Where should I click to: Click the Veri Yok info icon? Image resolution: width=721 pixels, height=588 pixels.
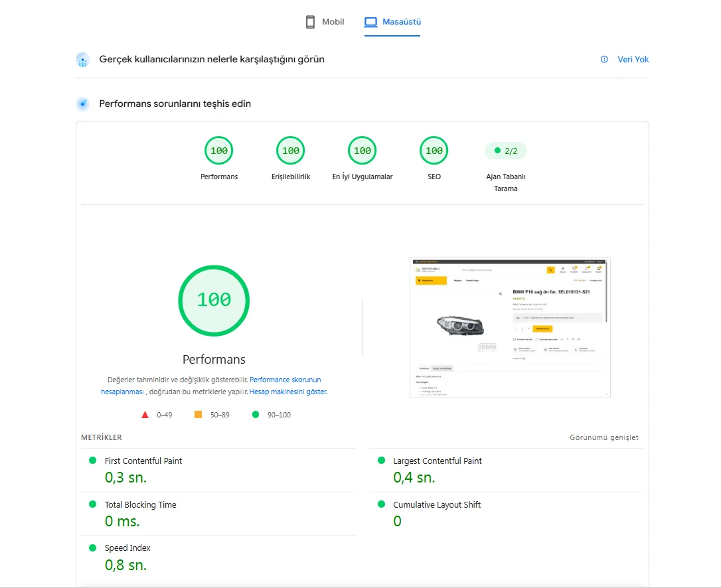click(604, 59)
